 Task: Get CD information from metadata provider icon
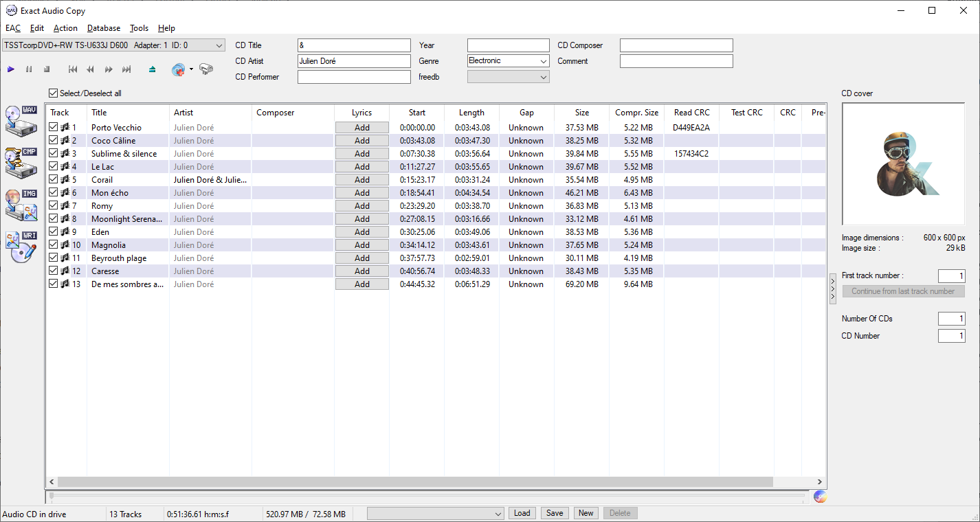(179, 69)
